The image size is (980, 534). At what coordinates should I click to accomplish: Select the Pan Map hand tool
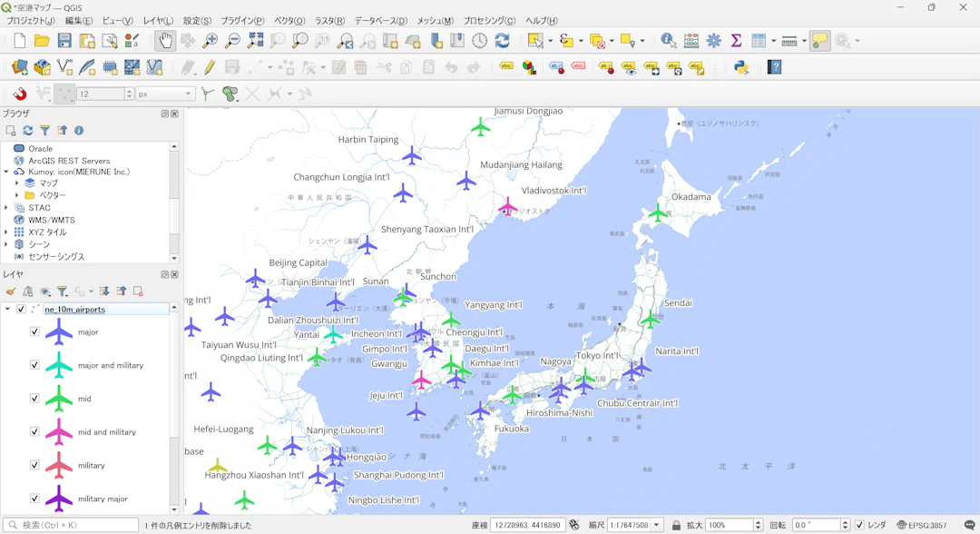click(165, 41)
